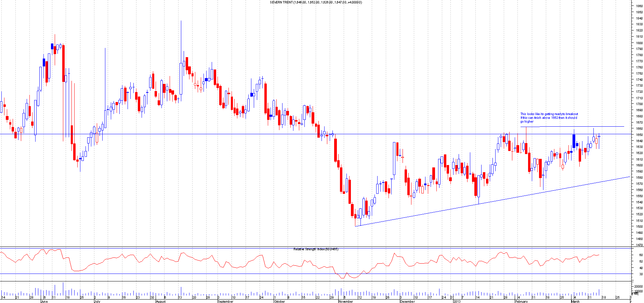Click the November label on date axis
Image resolution: width=644 pixels, height=303 pixels.
345,302
